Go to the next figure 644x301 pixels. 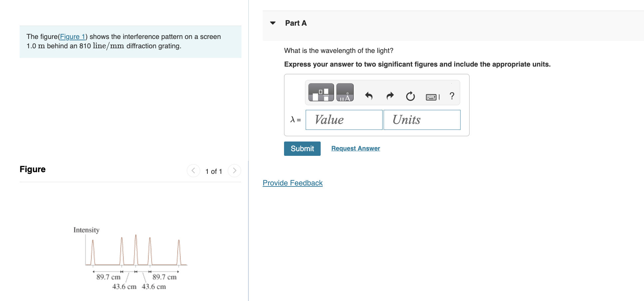tap(234, 170)
